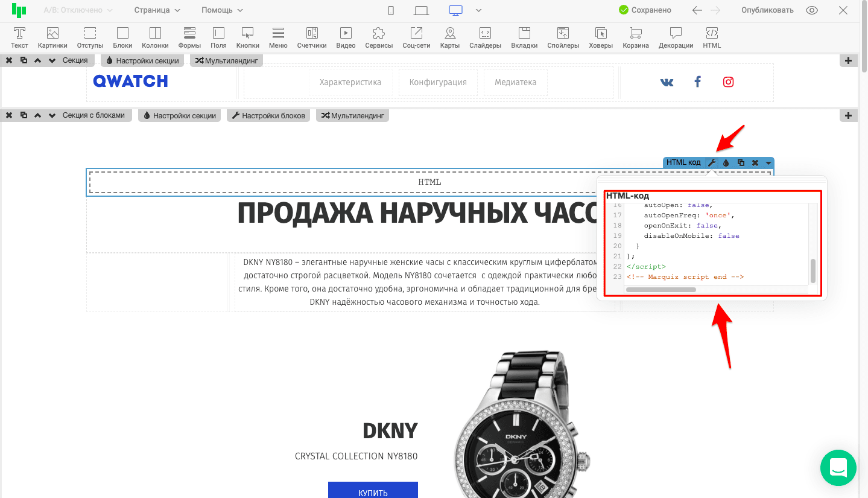Insert a Карты element
The width and height of the screenshot is (868, 498).
(x=450, y=37)
